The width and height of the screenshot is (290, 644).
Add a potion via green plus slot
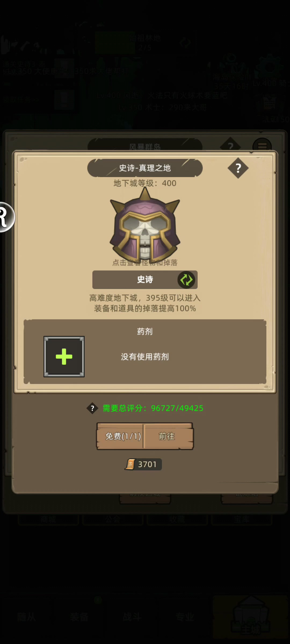pos(64,356)
